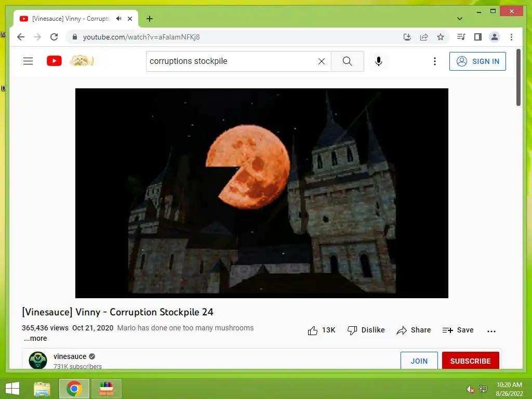The height and width of the screenshot is (399, 532).
Task: Open the network status tray icon
Action: [483, 389]
